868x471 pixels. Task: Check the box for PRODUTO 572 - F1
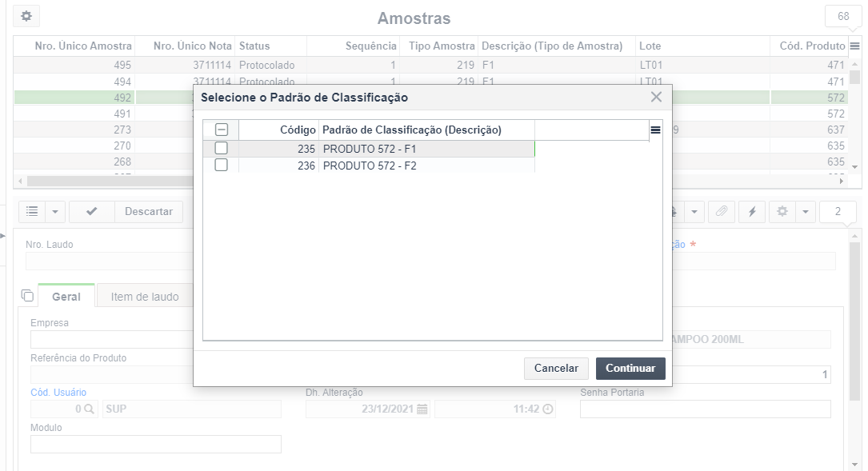221,148
